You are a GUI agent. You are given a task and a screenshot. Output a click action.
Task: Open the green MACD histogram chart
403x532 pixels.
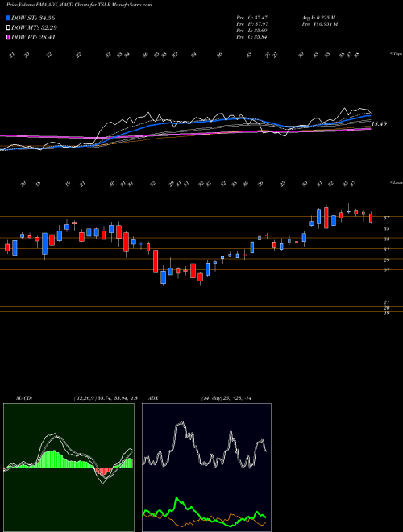pos(69,468)
